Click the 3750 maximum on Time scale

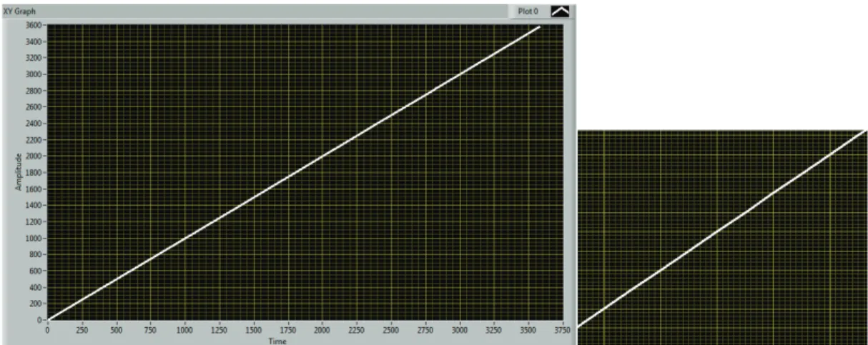coord(563,331)
